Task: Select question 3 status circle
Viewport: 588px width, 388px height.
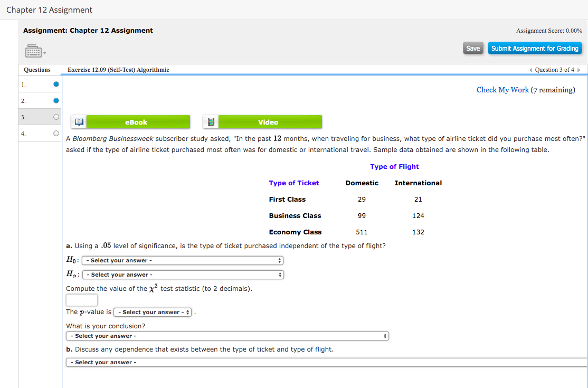Action: point(56,117)
